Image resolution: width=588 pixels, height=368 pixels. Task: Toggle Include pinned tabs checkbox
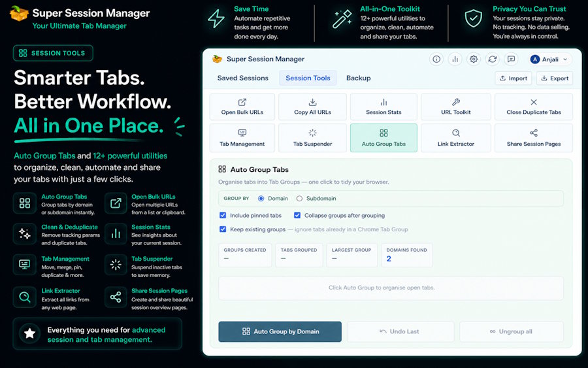(223, 215)
